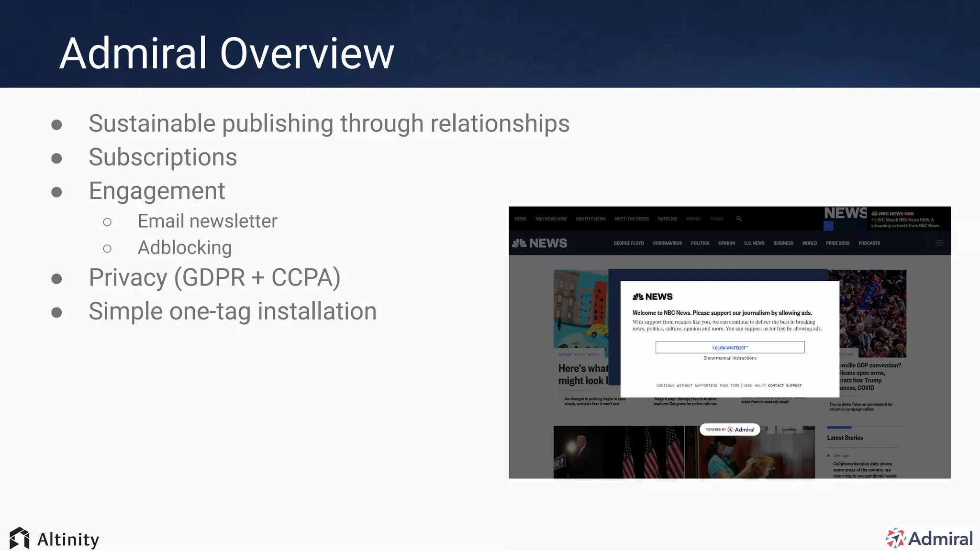Click the 1-CLICK WHITELIST button

click(x=730, y=347)
